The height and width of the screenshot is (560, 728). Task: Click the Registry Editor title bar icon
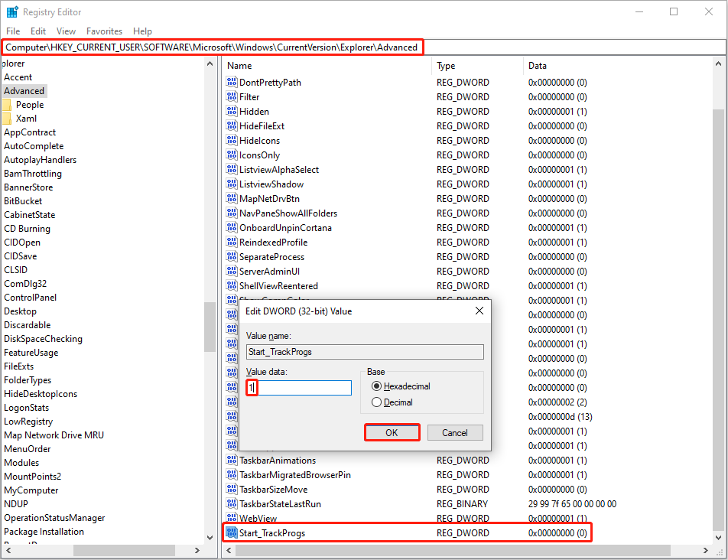[12, 12]
